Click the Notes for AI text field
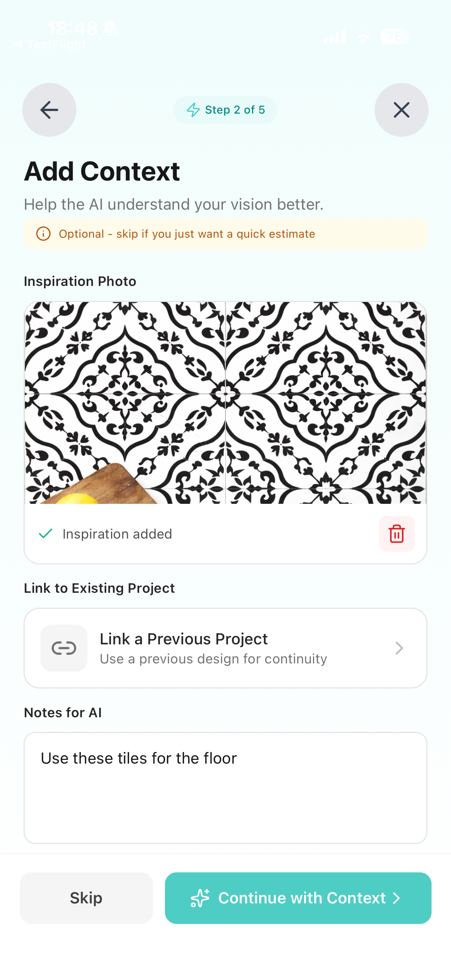Image resolution: width=451 pixels, height=980 pixels. tap(225, 788)
